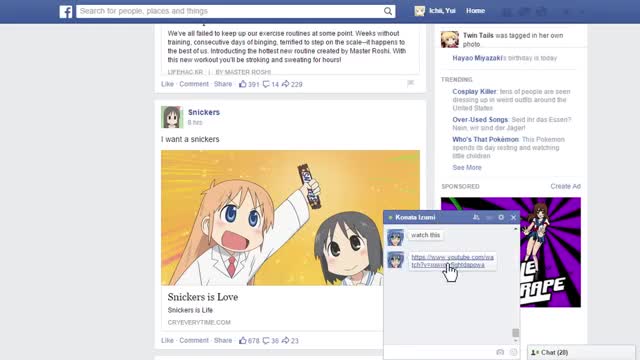Open the Ichii, Yui profile name link
640x360 pixels.
point(442,11)
